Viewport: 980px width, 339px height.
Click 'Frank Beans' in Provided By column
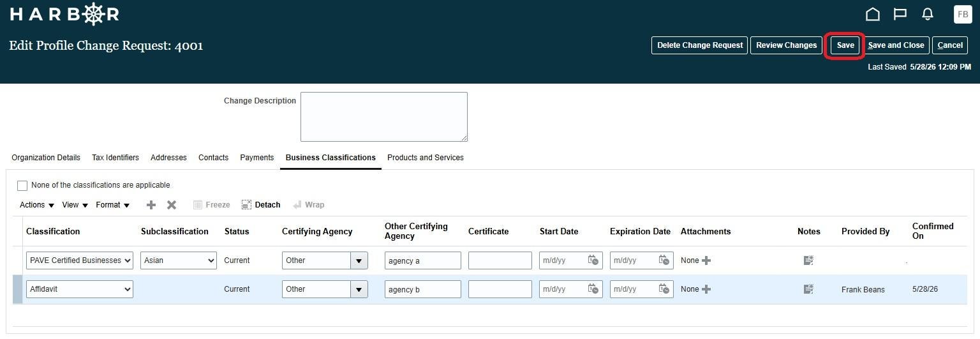click(863, 290)
